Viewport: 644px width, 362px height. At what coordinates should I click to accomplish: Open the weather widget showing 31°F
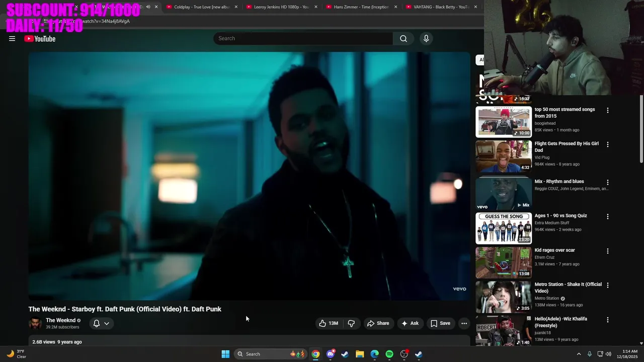(x=16, y=354)
